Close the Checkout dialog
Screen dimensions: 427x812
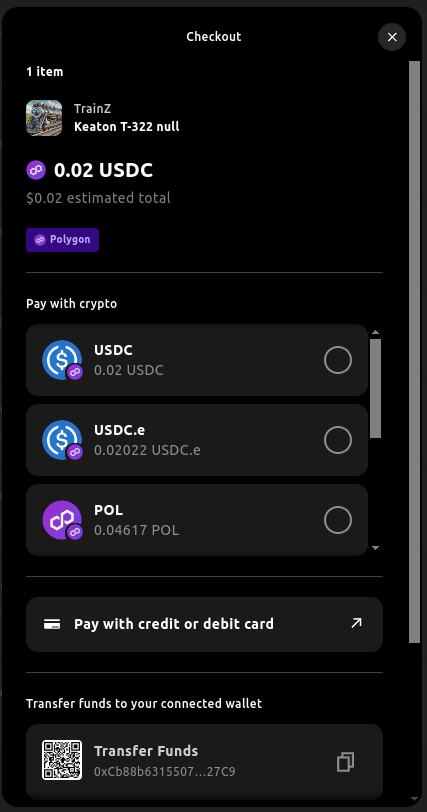tap(392, 37)
